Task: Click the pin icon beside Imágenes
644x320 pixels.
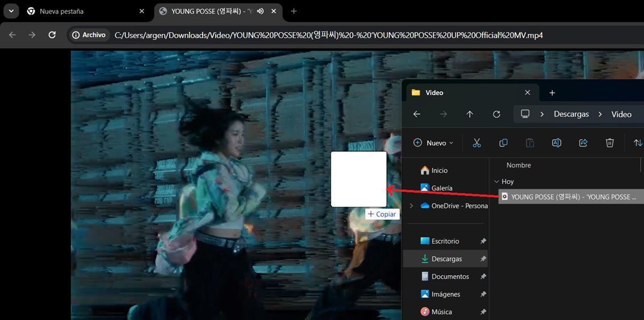Action: [x=483, y=294]
